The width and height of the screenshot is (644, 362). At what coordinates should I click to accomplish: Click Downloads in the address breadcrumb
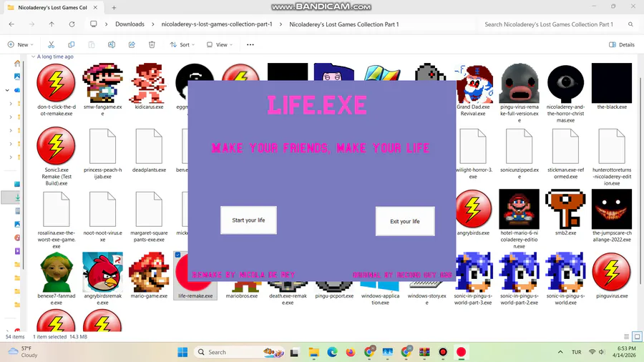point(130,24)
